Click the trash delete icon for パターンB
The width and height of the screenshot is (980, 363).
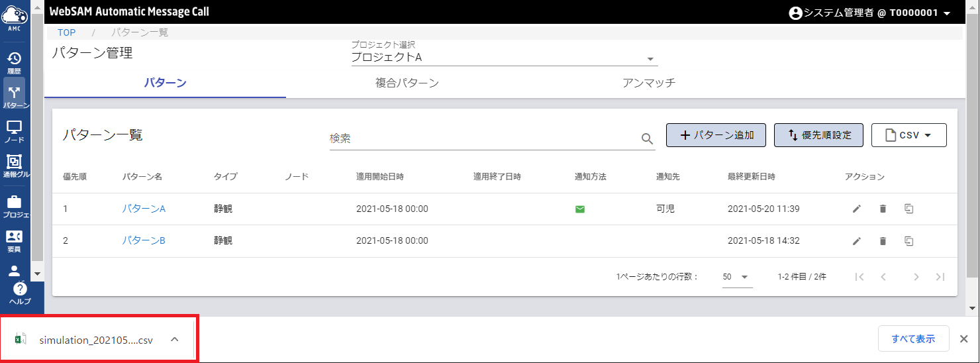(883, 241)
